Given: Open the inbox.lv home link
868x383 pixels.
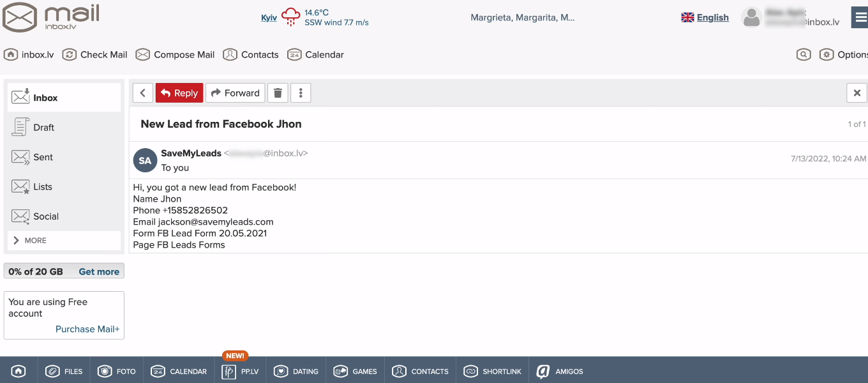Looking at the screenshot, I should (x=29, y=55).
